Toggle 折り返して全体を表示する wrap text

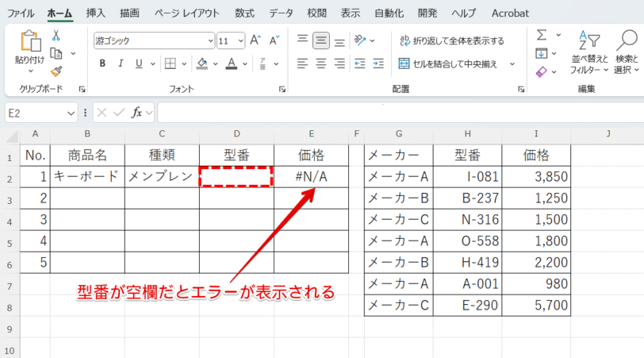(x=451, y=40)
